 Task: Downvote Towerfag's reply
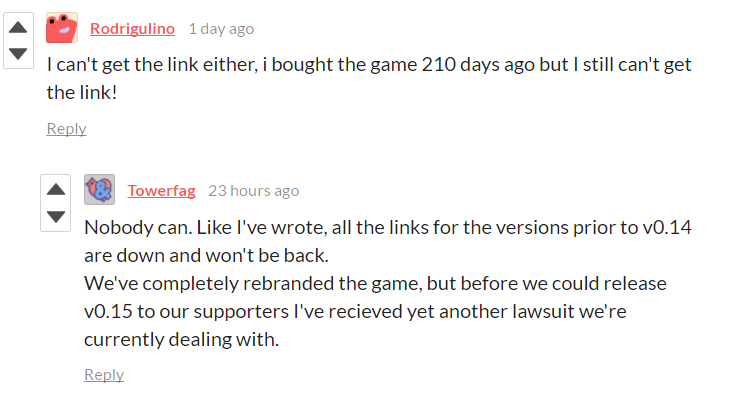(56, 216)
